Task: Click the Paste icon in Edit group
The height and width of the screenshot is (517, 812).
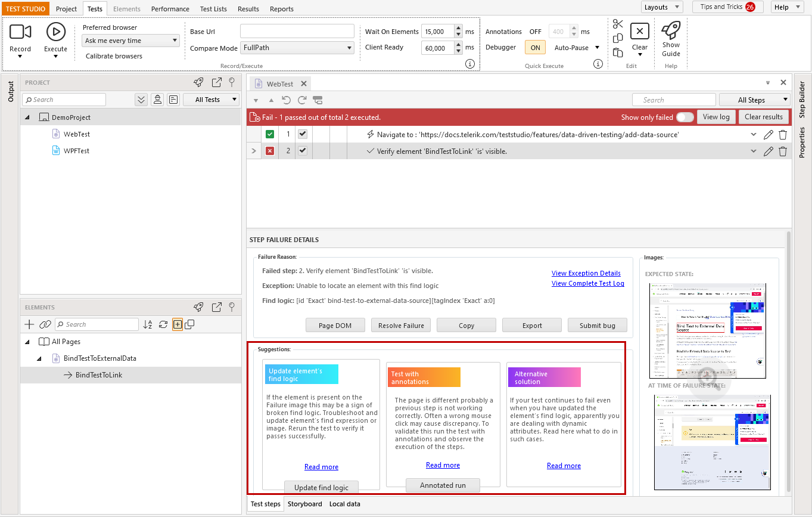Action: (x=618, y=52)
